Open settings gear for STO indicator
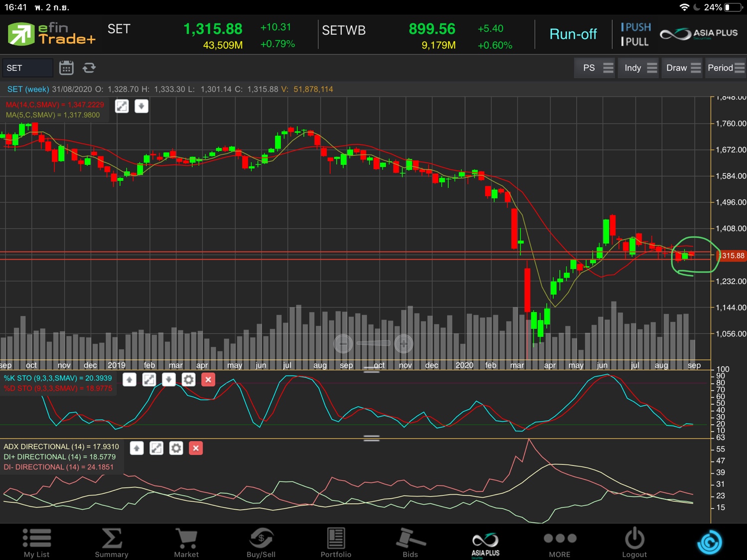This screenshot has width=747, height=560. [188, 380]
